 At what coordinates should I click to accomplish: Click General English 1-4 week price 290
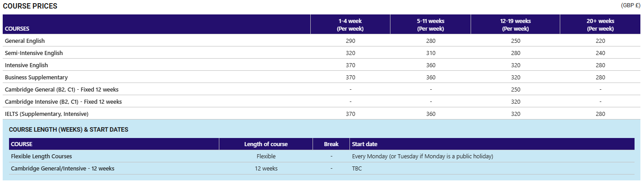350,41
